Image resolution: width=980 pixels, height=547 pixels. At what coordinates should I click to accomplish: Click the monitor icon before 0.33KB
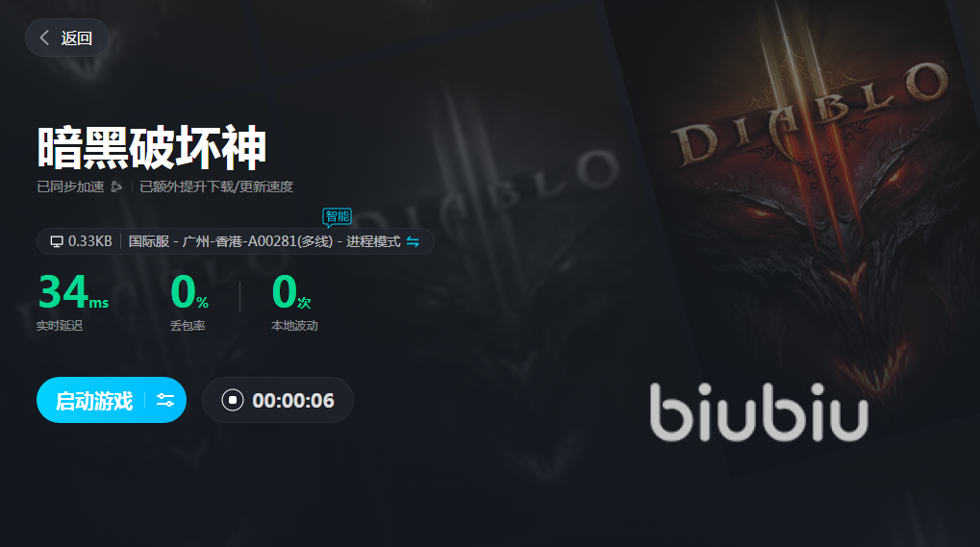click(x=57, y=241)
